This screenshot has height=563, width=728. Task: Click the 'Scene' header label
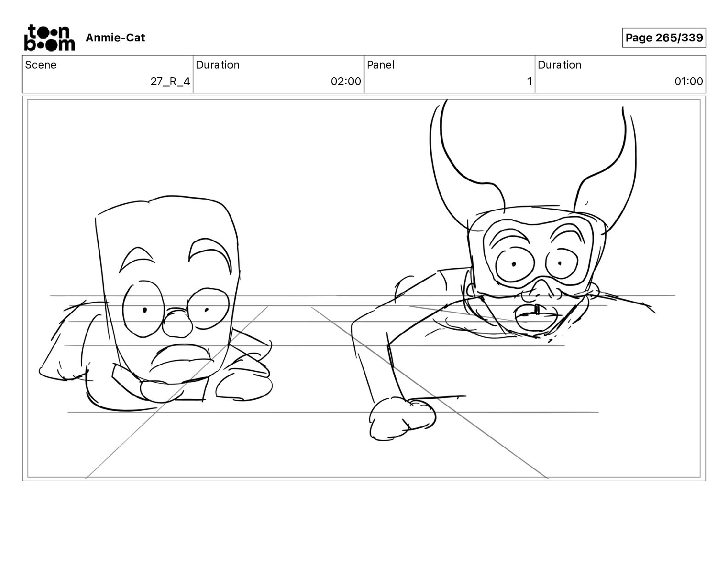(41, 65)
